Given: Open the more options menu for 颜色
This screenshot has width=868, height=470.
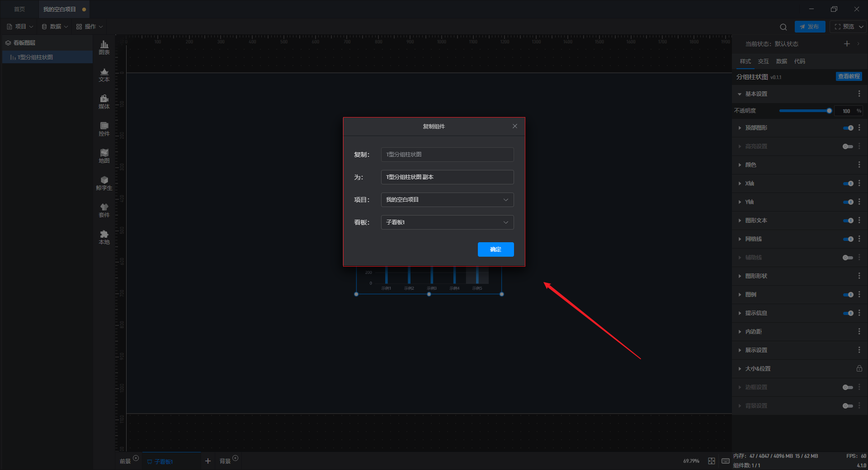Looking at the screenshot, I should click(x=859, y=165).
